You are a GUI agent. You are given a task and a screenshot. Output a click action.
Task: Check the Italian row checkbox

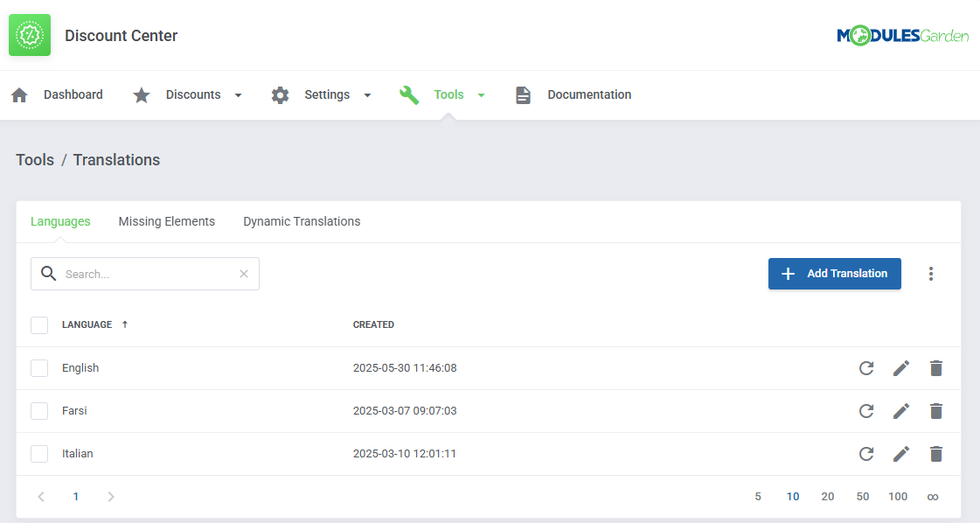[39, 454]
